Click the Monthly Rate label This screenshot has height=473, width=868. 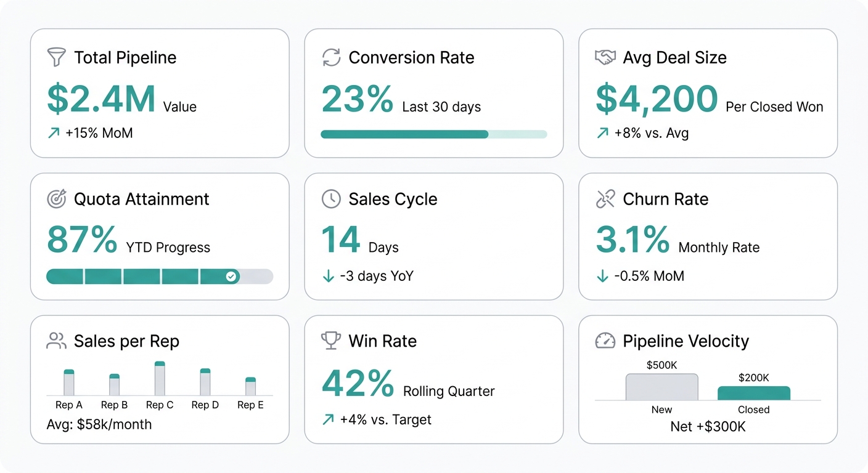coord(719,248)
